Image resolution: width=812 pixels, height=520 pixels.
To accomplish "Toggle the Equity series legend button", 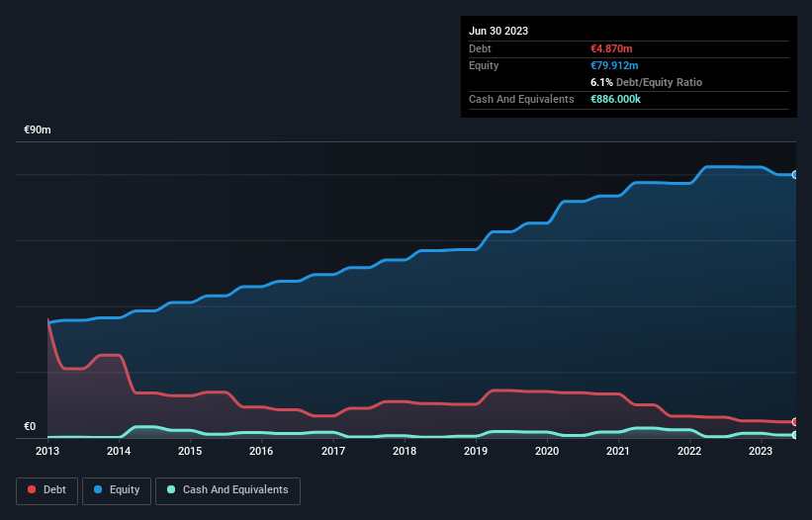I will (117, 490).
